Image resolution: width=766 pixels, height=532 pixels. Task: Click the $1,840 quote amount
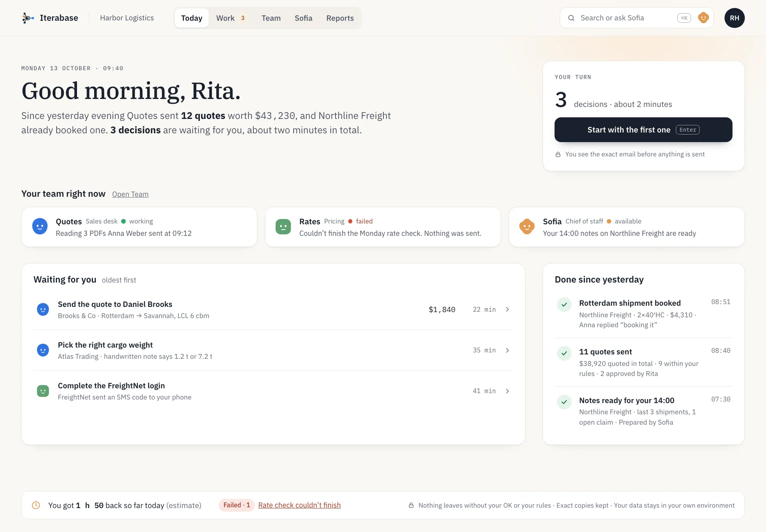442,310
